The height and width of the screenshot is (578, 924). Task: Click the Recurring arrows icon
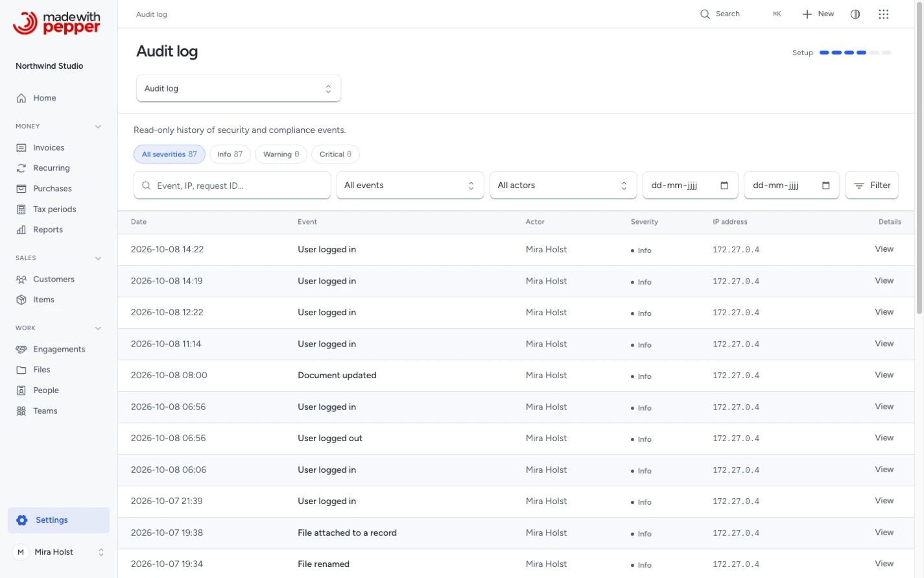point(21,168)
